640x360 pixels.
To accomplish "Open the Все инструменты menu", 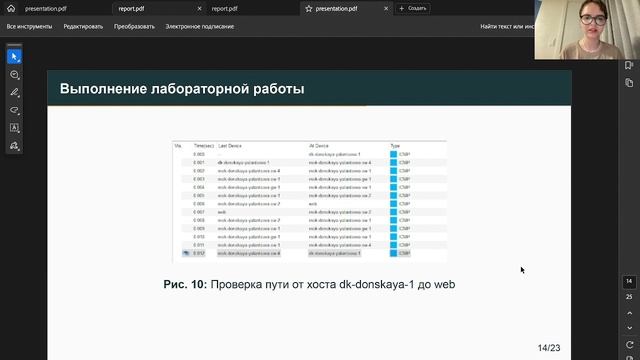I will 29,27.
